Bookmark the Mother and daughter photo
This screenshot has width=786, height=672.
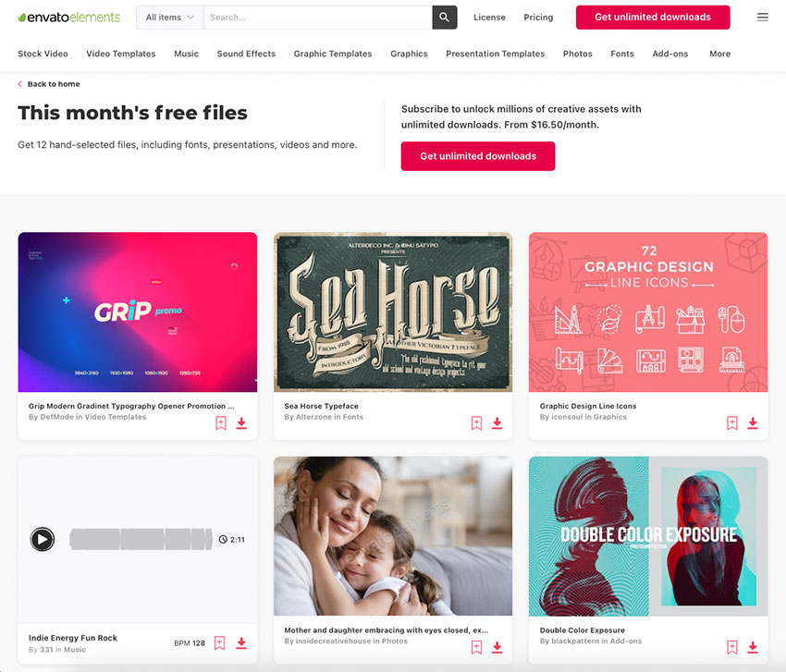(x=477, y=647)
